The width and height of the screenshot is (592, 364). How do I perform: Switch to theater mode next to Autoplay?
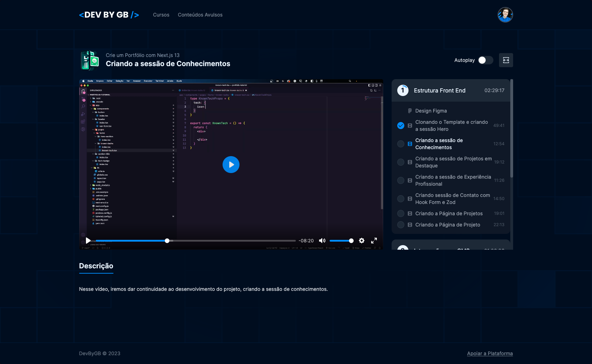506,60
